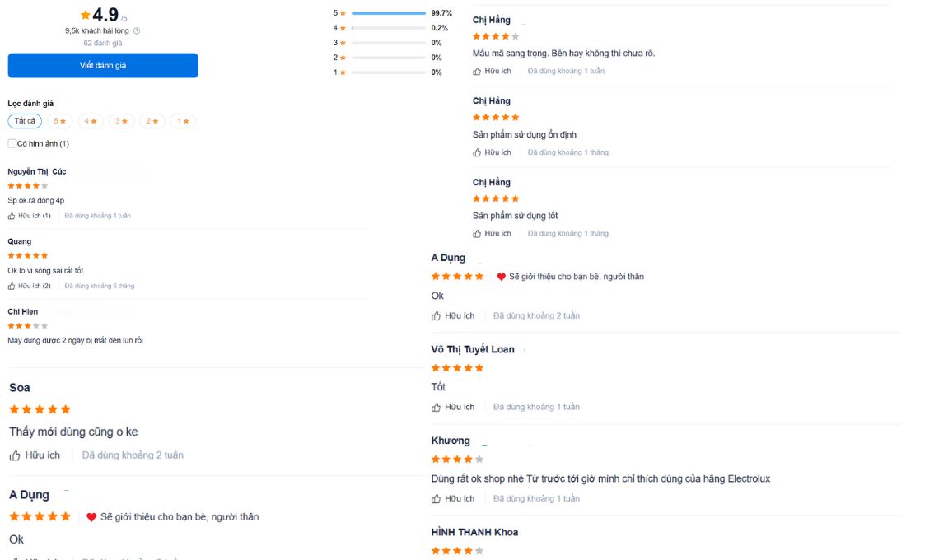Viewport: 934px width, 560px height.
Task: Like Soa's review with thumbs-up icon
Action: pos(15,455)
